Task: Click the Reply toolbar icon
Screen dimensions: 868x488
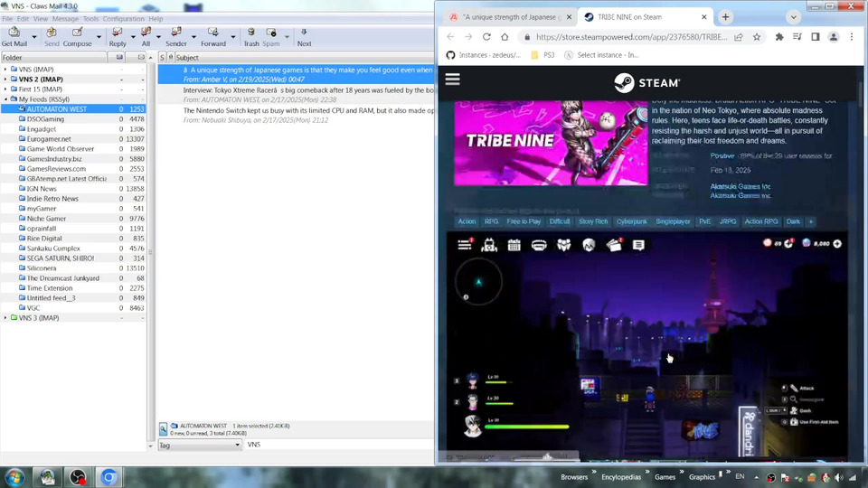Action: click(118, 37)
